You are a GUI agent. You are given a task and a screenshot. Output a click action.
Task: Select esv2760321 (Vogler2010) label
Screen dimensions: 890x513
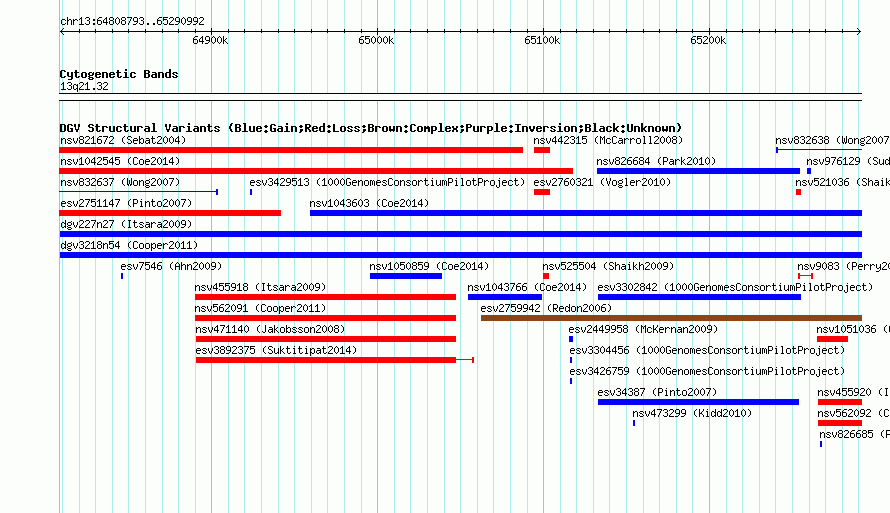(602, 182)
